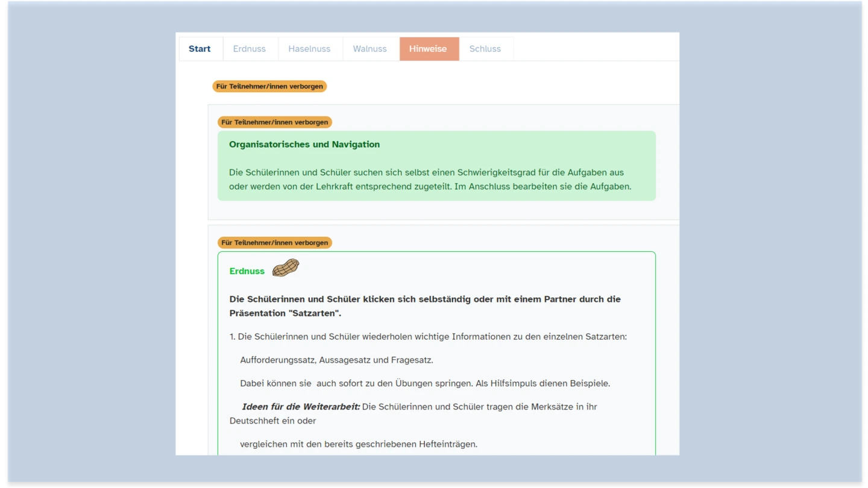Click the green Erdnuss section heading
This screenshot has width=868, height=488.
[x=247, y=271]
